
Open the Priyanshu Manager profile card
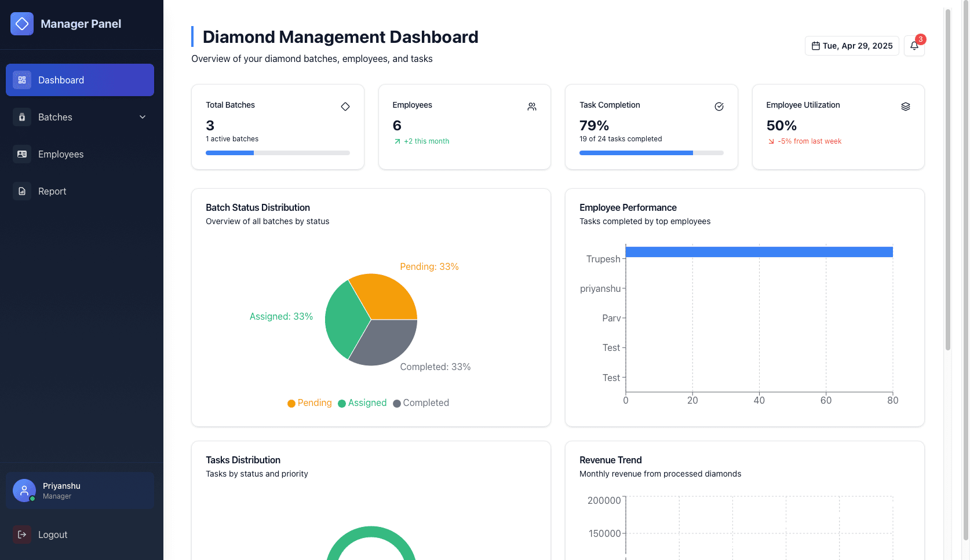pyautogui.click(x=80, y=491)
